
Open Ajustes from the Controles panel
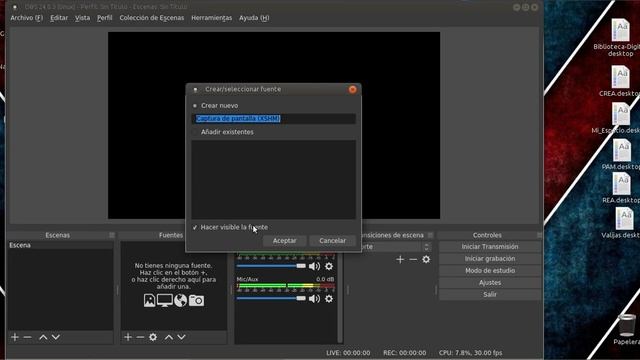pyautogui.click(x=490, y=282)
